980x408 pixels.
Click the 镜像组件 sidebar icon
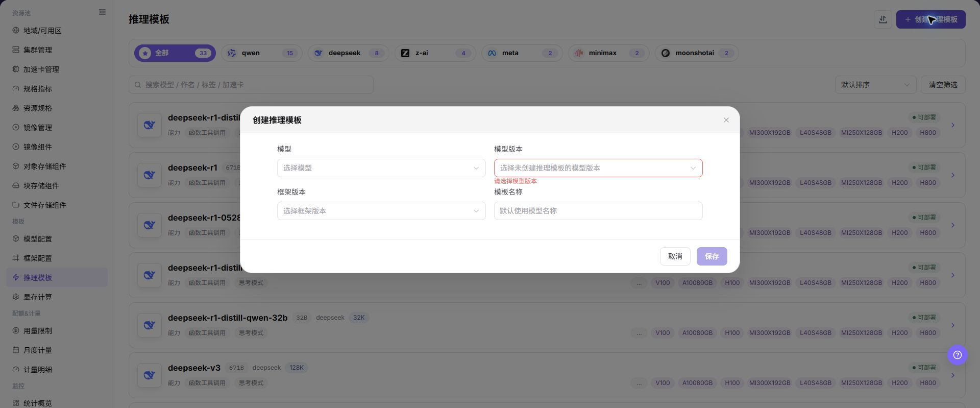(x=16, y=147)
